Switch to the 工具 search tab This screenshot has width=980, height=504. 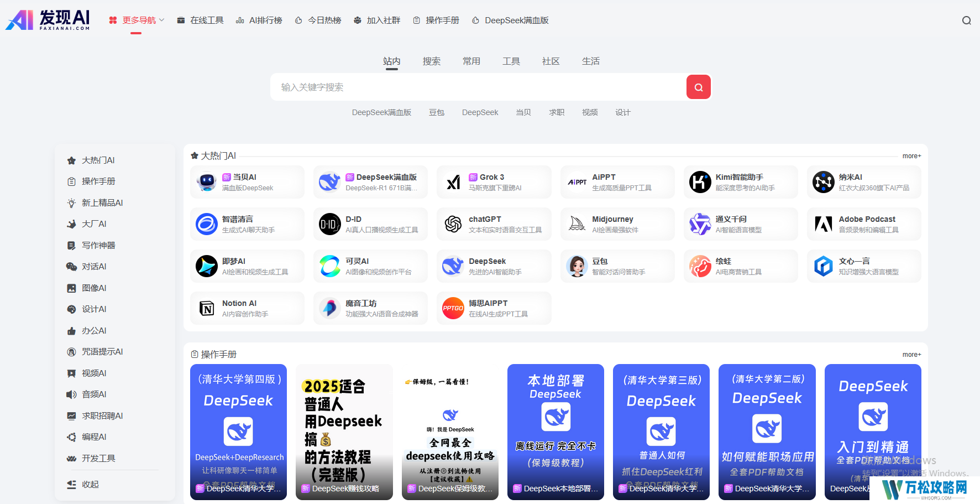click(511, 61)
